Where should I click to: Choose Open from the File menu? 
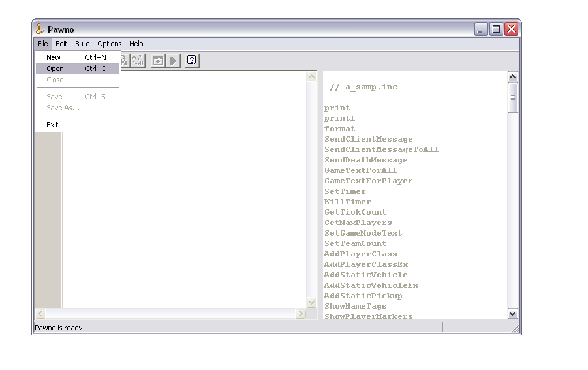78,69
